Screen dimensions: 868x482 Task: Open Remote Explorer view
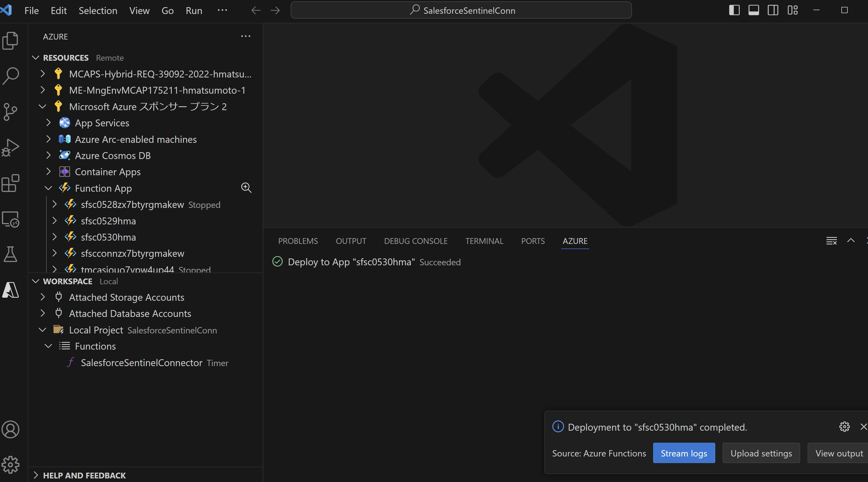[x=10, y=219]
